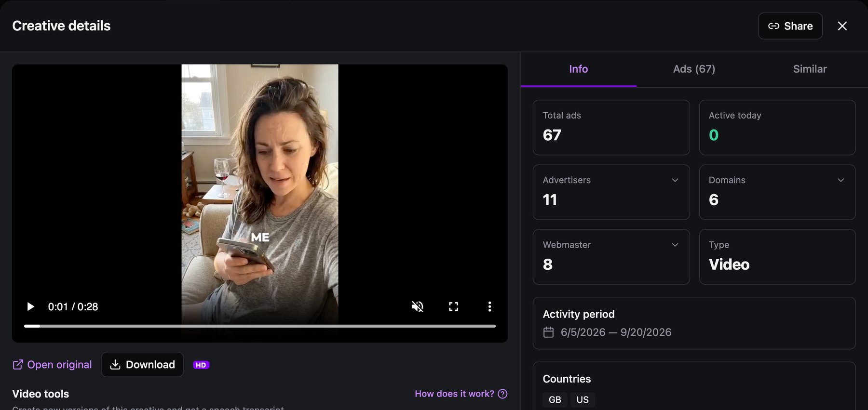Screen dimensions: 868x410
Task: Select the US country tag
Action: click(583, 400)
